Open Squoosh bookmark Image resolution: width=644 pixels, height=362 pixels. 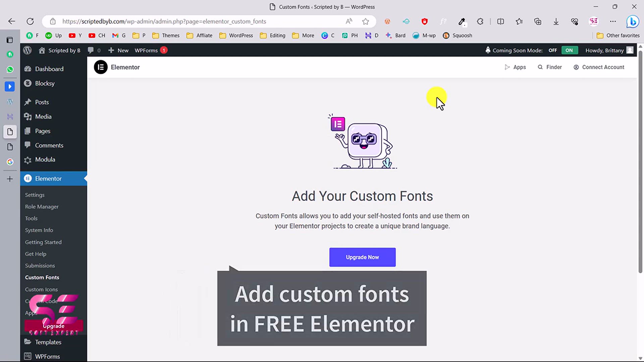pos(457,36)
